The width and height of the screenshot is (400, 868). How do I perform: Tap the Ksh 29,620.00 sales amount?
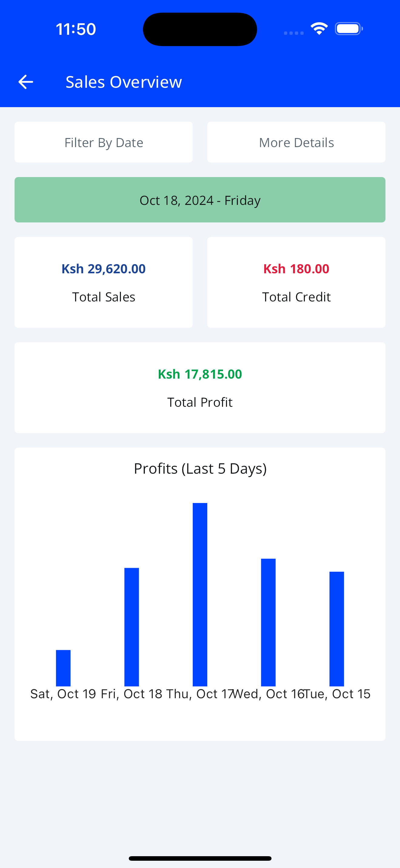click(104, 269)
